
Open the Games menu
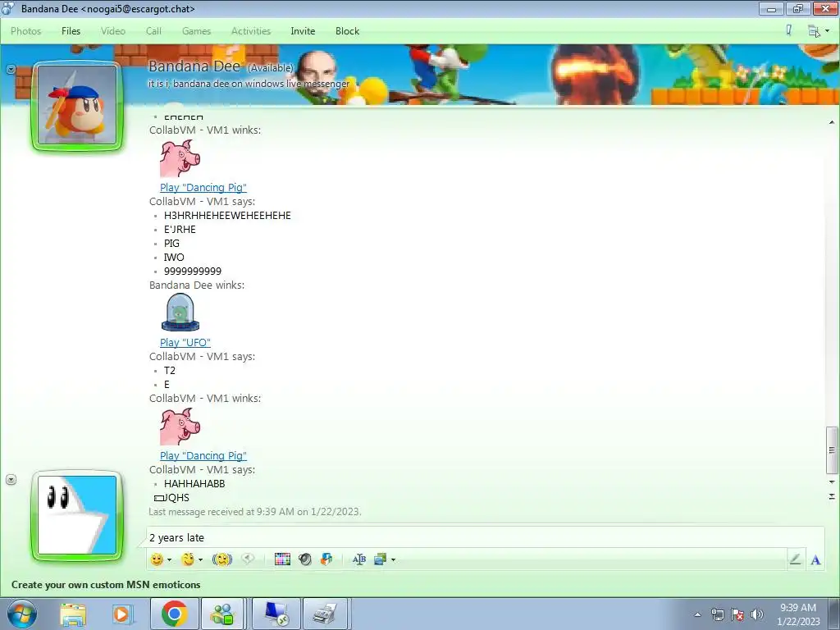[196, 31]
